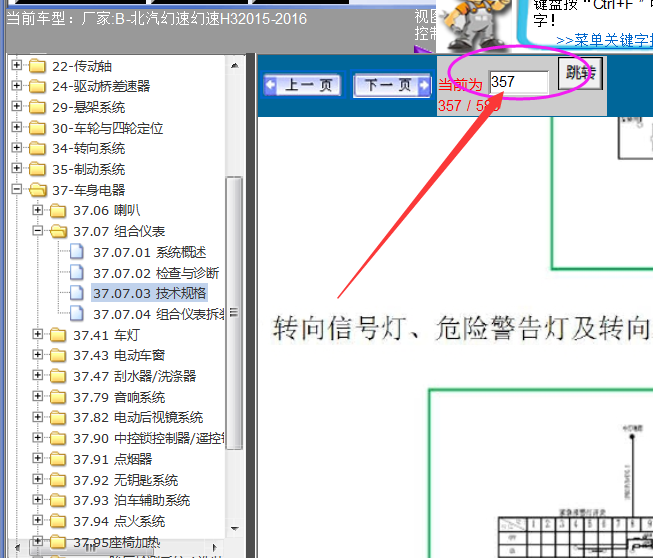Viewport: 653px width, 558px height.
Task: Open 37.07.02 检查与诊断 document
Action: (x=156, y=273)
